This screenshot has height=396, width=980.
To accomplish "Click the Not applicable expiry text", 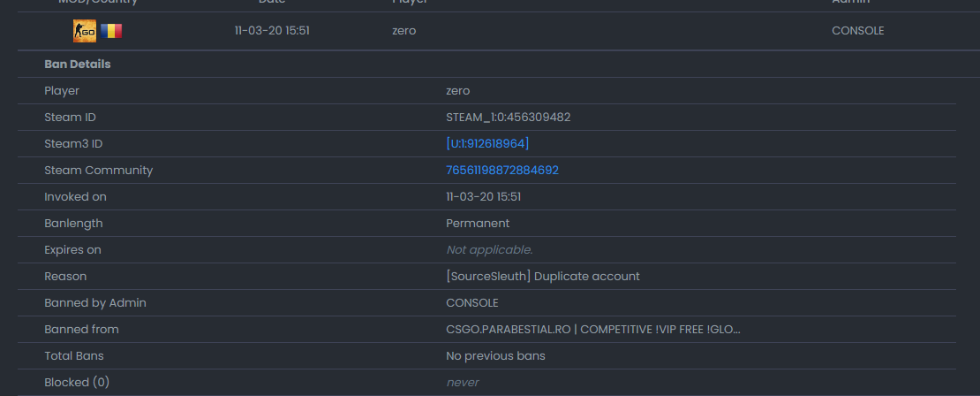I will 489,249.
